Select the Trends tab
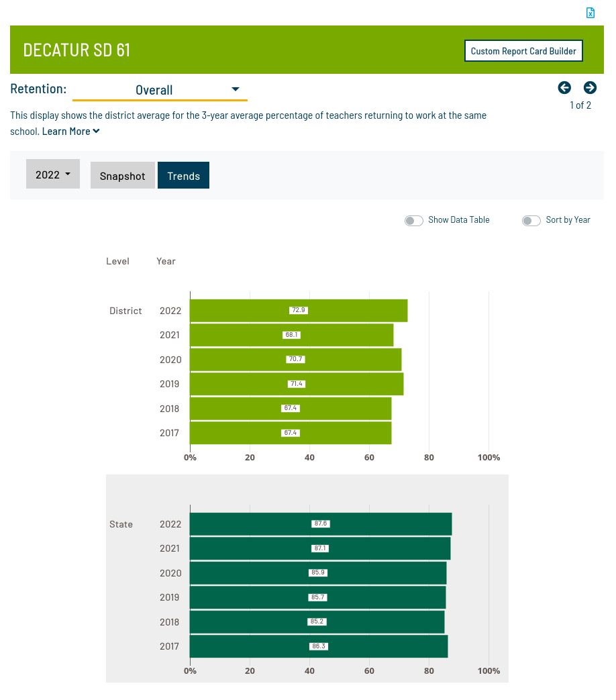The image size is (616, 700). point(183,176)
